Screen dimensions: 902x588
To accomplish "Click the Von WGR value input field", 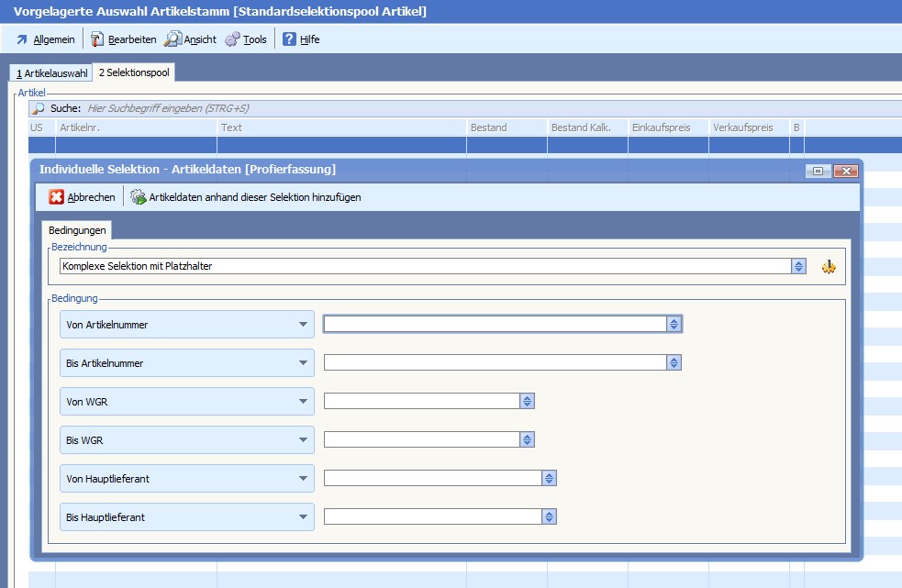I will [421, 402].
